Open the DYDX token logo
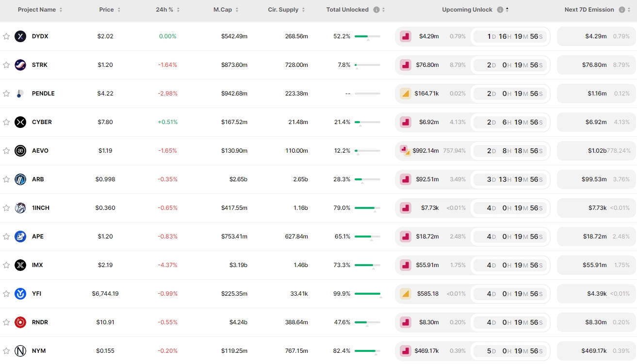The height and width of the screenshot is (364, 637). tap(20, 36)
